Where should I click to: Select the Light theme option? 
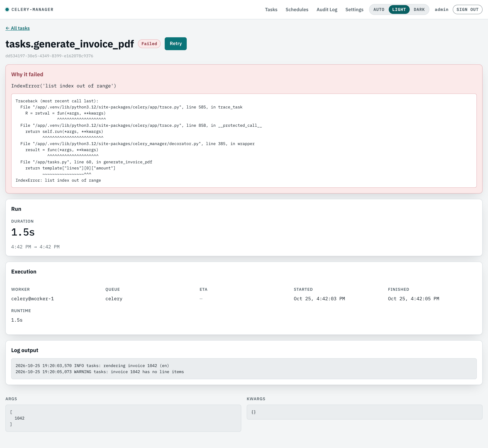coord(399,9)
